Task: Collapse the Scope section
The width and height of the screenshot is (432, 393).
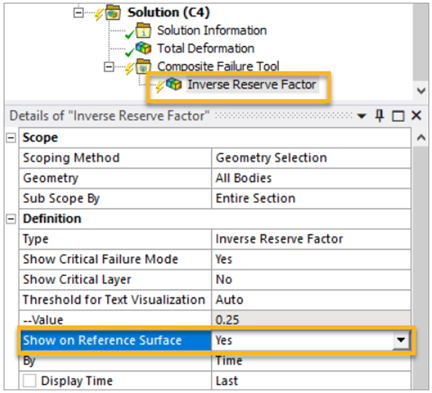Action: [11, 138]
